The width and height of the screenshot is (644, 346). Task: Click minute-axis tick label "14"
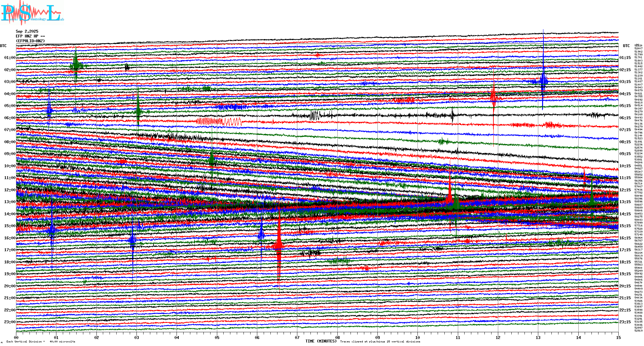click(x=578, y=337)
